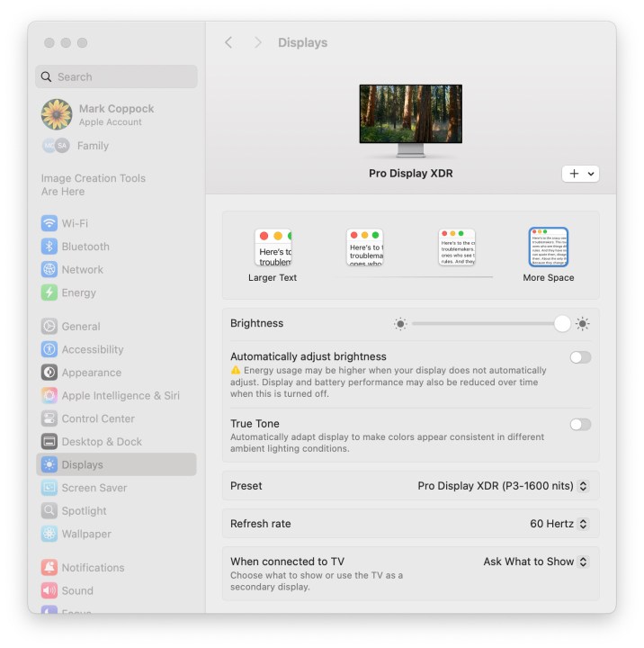Open Notifications settings in sidebar
The width and height of the screenshot is (644, 648).
116,567
